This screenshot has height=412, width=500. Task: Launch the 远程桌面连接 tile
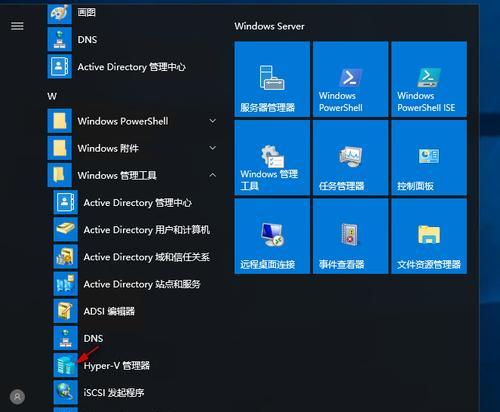tap(272, 236)
